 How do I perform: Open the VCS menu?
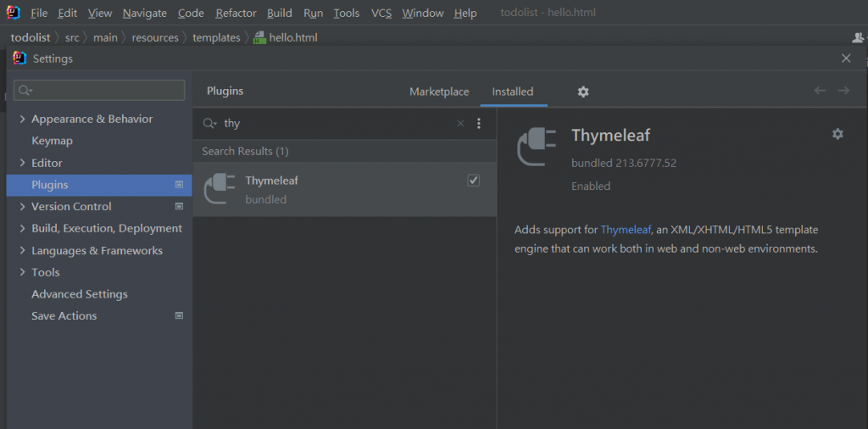tap(381, 13)
